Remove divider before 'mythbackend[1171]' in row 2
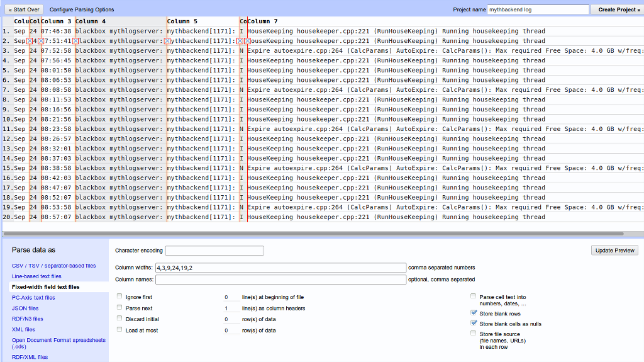This screenshot has height=362, width=644. coord(167,41)
